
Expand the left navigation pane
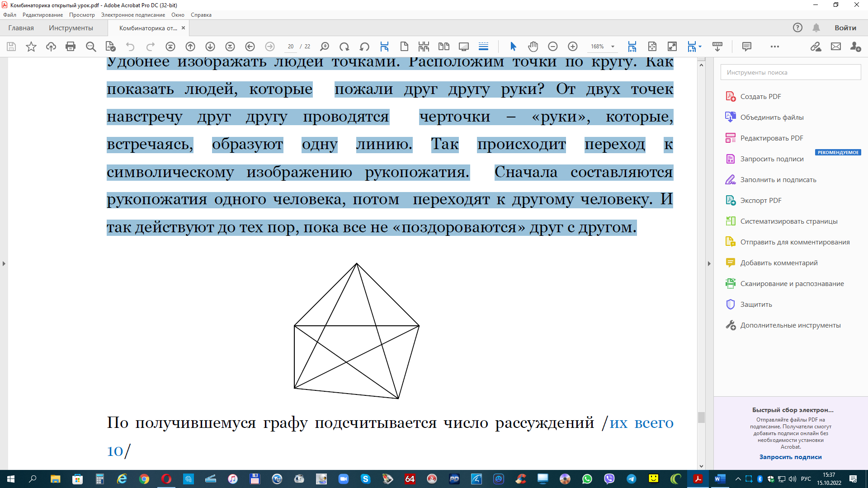pos(4,263)
